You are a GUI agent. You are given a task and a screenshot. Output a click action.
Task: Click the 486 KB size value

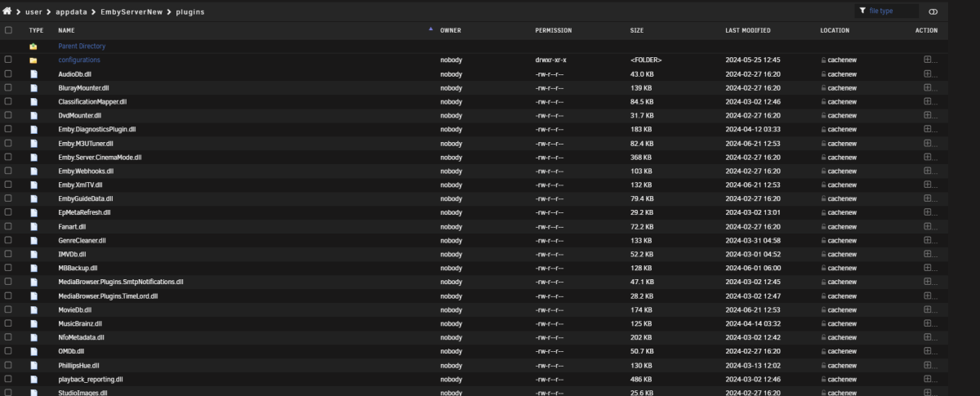(641, 380)
